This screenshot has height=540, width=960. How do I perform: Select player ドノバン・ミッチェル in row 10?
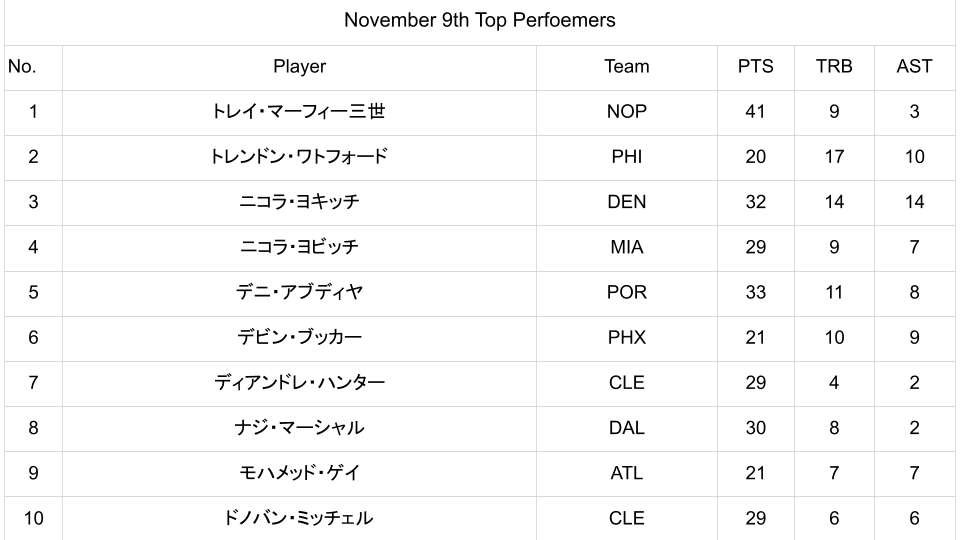299,518
